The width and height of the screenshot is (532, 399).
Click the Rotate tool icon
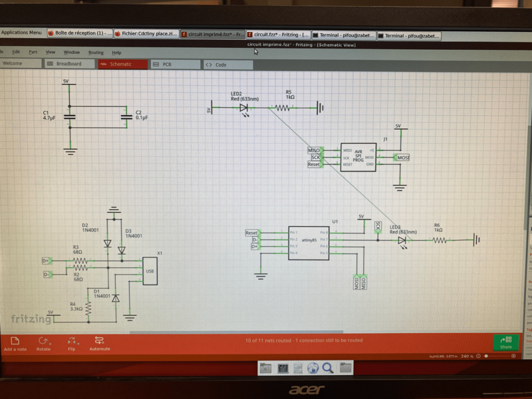43,341
